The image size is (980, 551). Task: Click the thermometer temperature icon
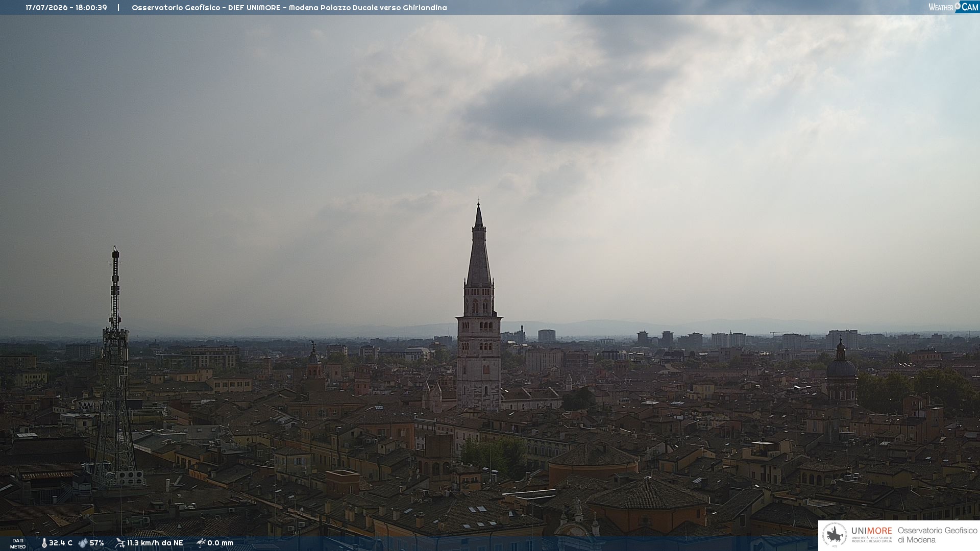tap(44, 543)
